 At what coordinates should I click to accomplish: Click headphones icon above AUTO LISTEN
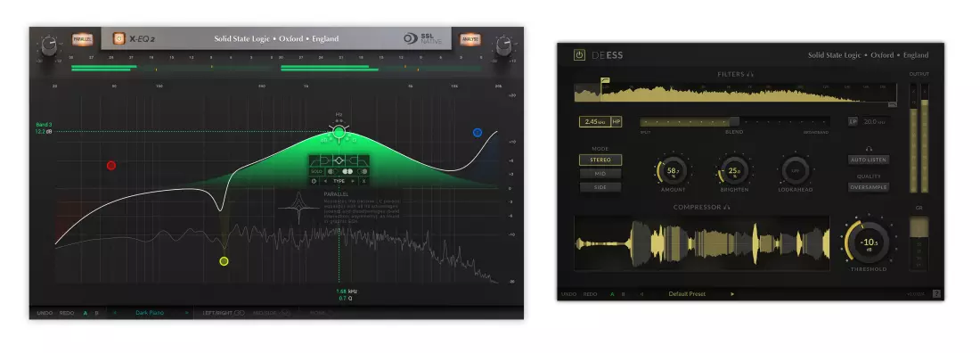click(x=869, y=149)
